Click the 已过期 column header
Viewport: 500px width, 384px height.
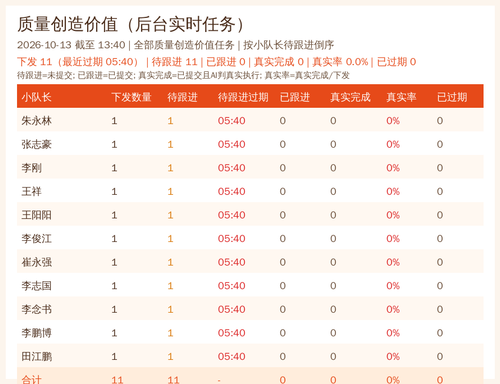point(452,97)
